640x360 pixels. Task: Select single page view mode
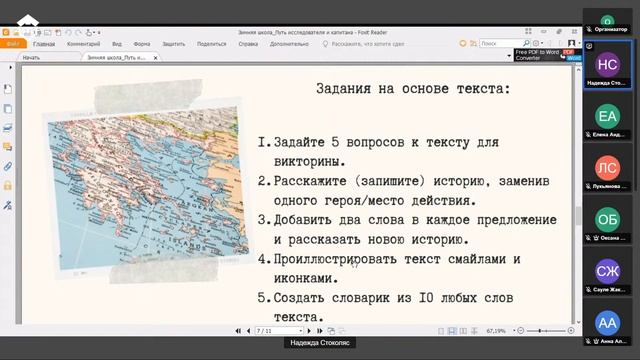click(x=441, y=331)
